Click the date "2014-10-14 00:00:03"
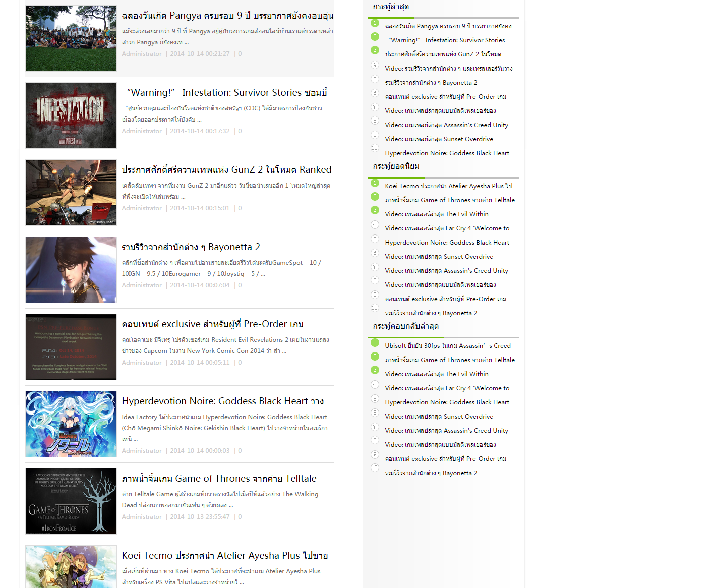714x588 pixels. [x=200, y=451]
